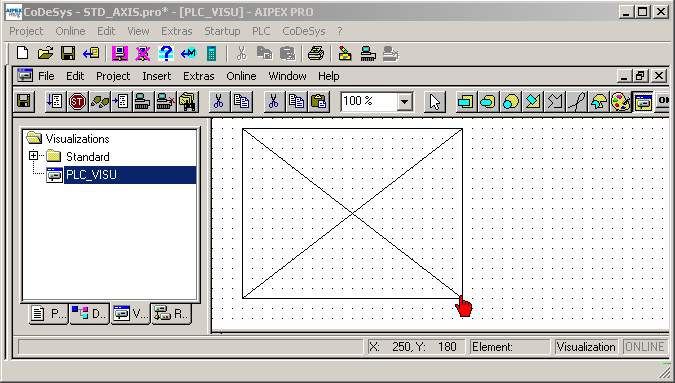Switch to the Resources tab

pos(171,314)
